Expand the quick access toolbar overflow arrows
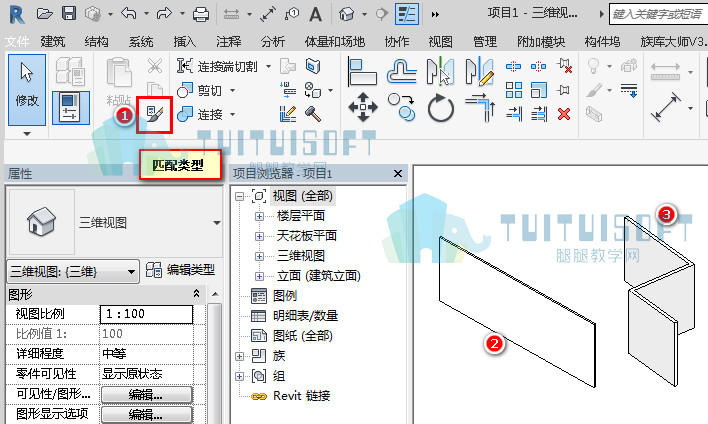The height and width of the screenshot is (424, 708). pyautogui.click(x=435, y=14)
